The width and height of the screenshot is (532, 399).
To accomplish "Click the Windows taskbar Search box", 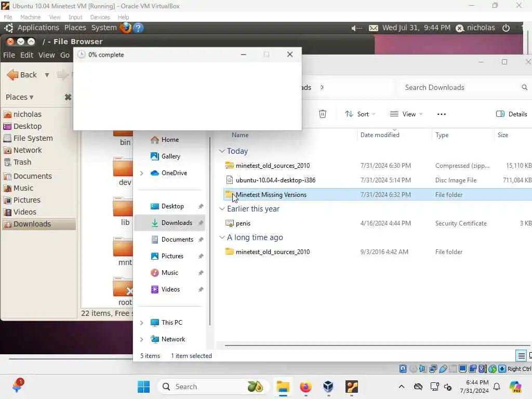I will 212,387.
